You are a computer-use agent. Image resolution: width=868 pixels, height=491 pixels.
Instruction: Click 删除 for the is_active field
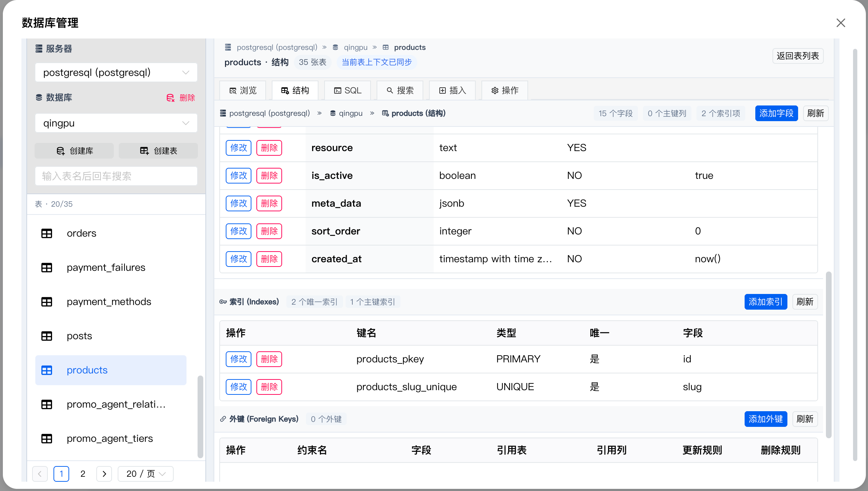(269, 176)
